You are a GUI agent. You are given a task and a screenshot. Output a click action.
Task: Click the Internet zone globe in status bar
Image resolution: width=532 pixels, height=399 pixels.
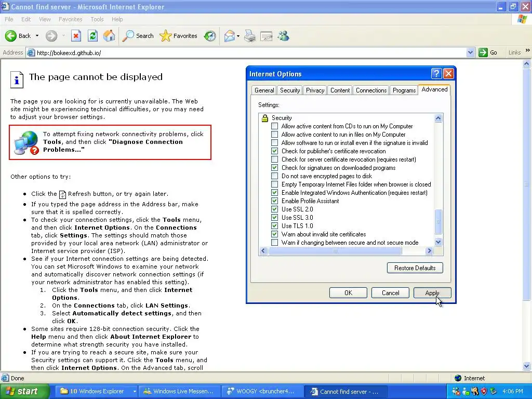[458, 378]
